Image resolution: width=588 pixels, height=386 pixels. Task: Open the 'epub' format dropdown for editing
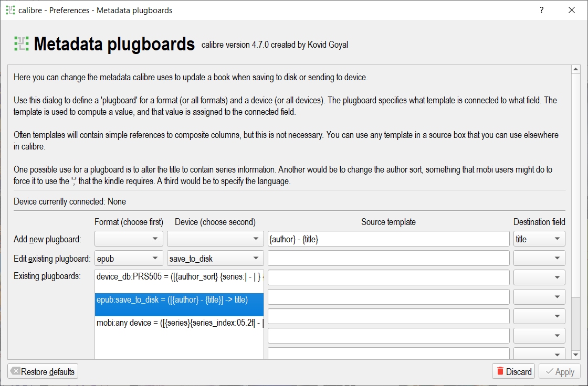tap(129, 258)
